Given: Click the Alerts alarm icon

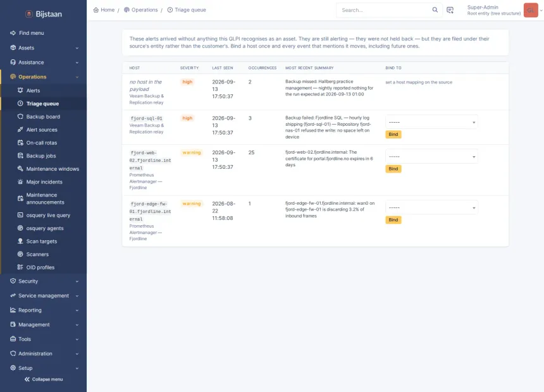Looking at the screenshot, I should coord(20,90).
